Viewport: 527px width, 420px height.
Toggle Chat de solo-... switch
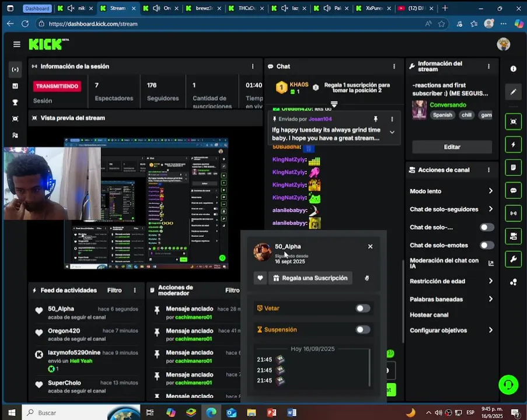tap(487, 228)
